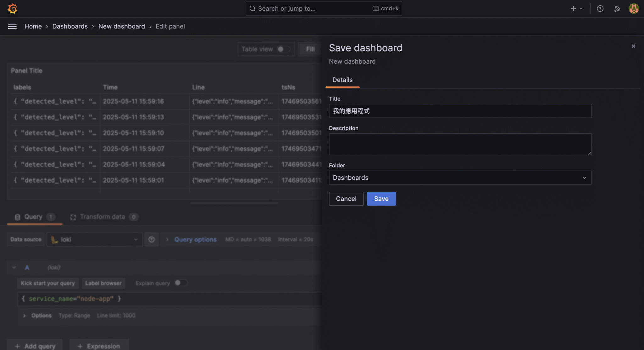Click the Add query button
The width and height of the screenshot is (644, 350).
[x=35, y=346]
